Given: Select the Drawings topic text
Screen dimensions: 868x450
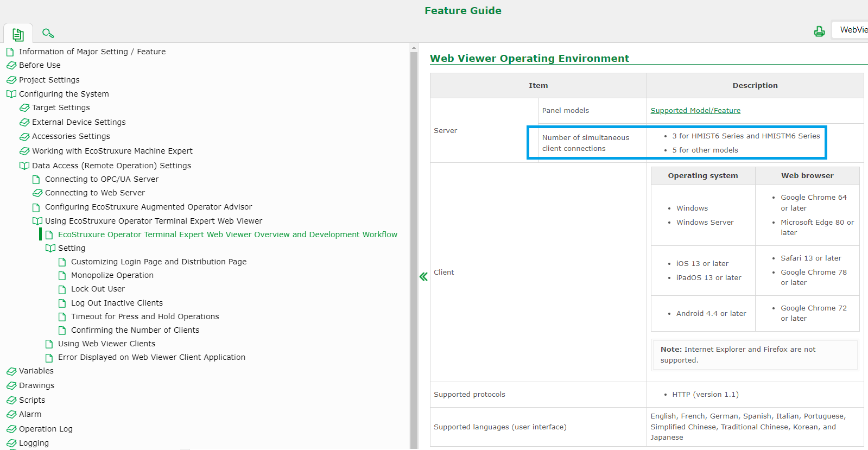Looking at the screenshot, I should click(36, 385).
